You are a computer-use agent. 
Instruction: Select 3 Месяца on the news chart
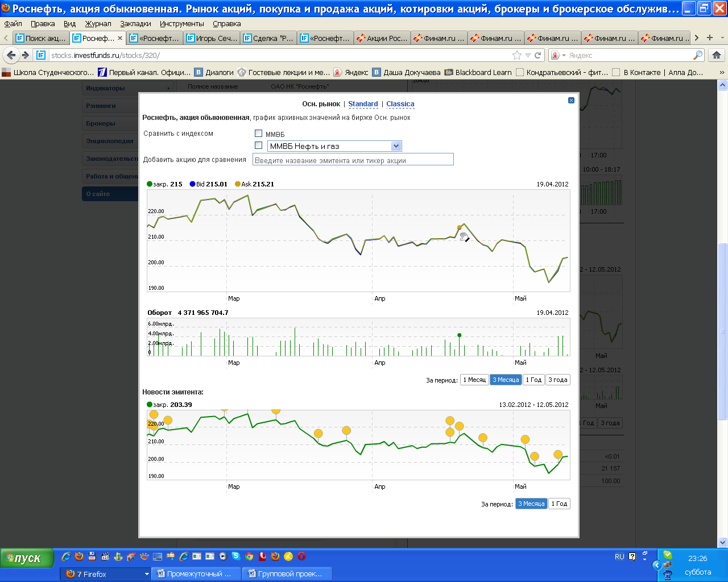pos(531,504)
